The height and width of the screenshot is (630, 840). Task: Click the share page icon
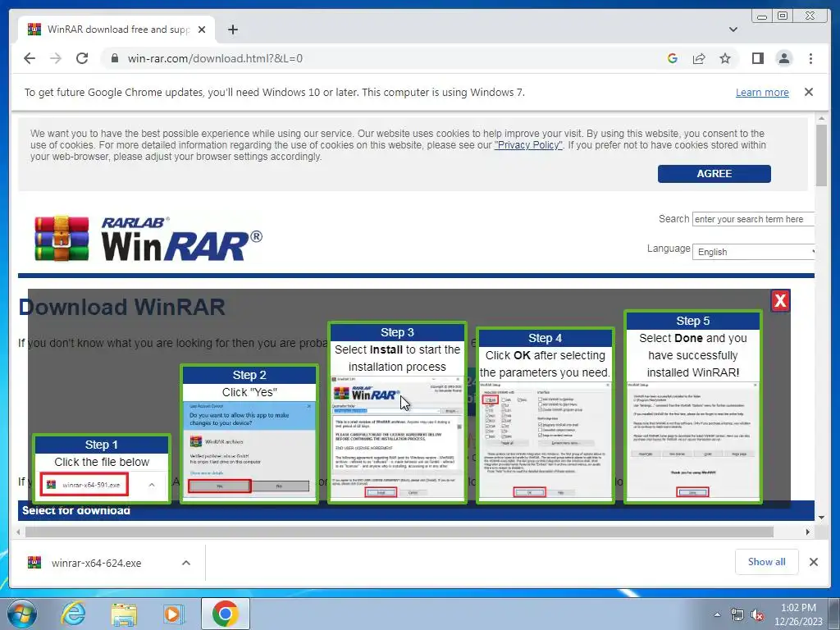699,58
